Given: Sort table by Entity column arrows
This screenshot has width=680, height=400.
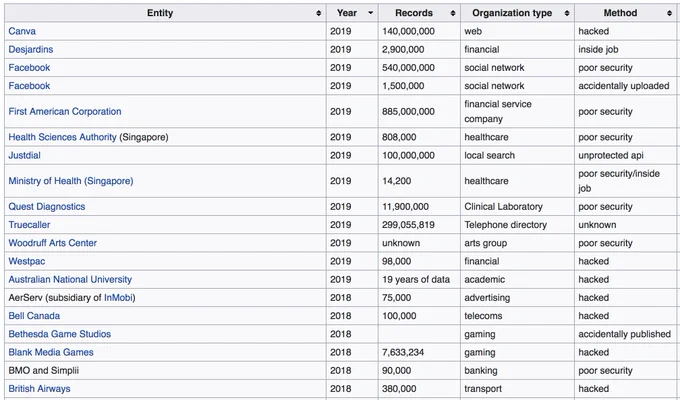Looking at the screenshot, I should (x=318, y=13).
